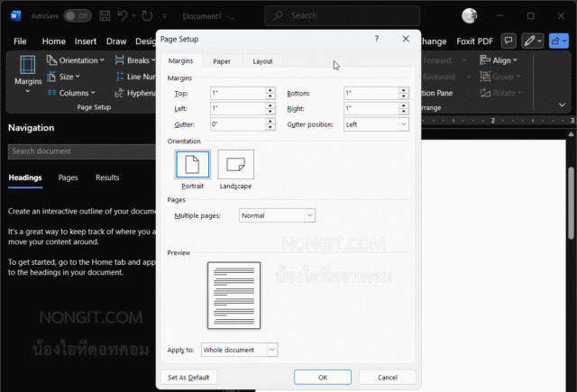Click the help question mark in dialog
Image resolution: width=577 pixels, height=392 pixels.
pos(377,39)
